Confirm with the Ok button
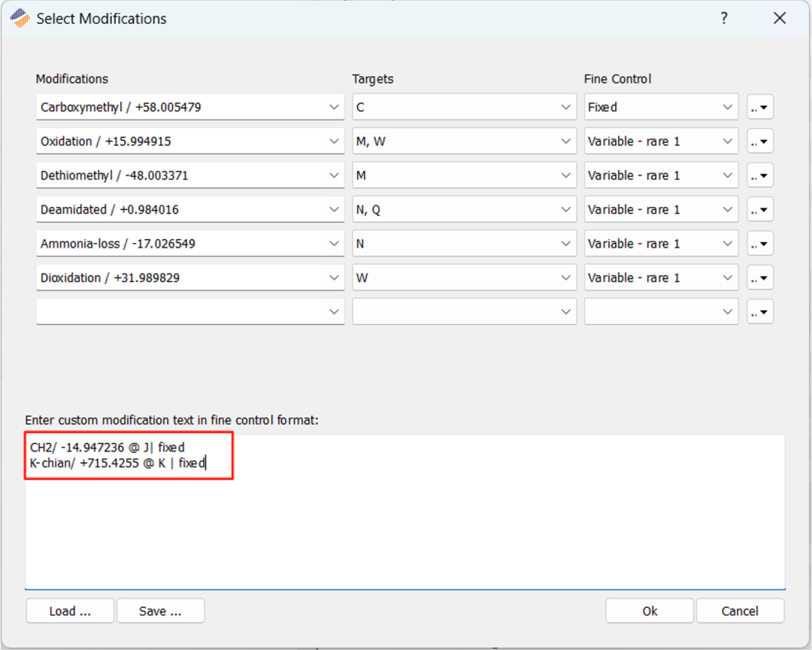Viewport: 812px width, 650px height. pyautogui.click(x=650, y=611)
